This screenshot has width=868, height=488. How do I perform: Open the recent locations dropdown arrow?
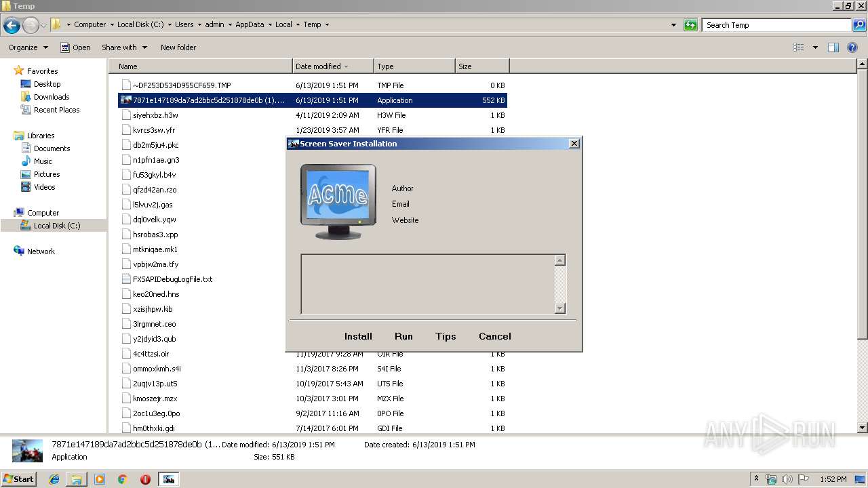(x=43, y=26)
